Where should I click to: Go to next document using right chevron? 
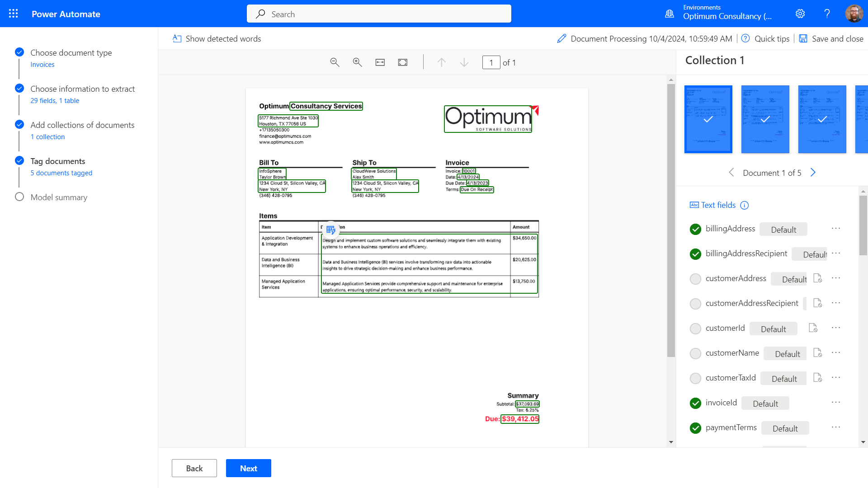point(813,173)
